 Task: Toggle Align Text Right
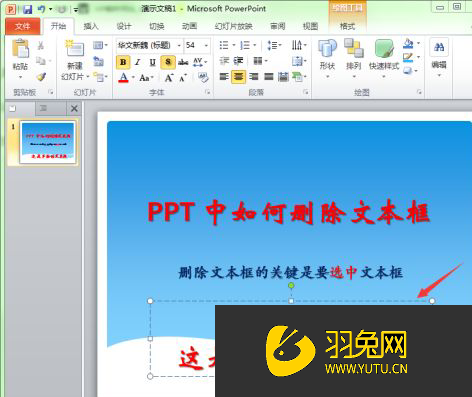[x=254, y=77]
